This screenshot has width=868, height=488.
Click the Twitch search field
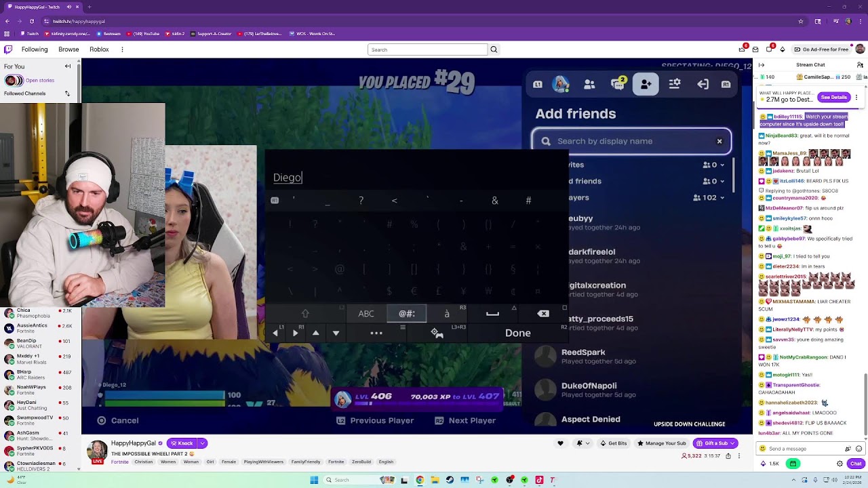coord(427,49)
